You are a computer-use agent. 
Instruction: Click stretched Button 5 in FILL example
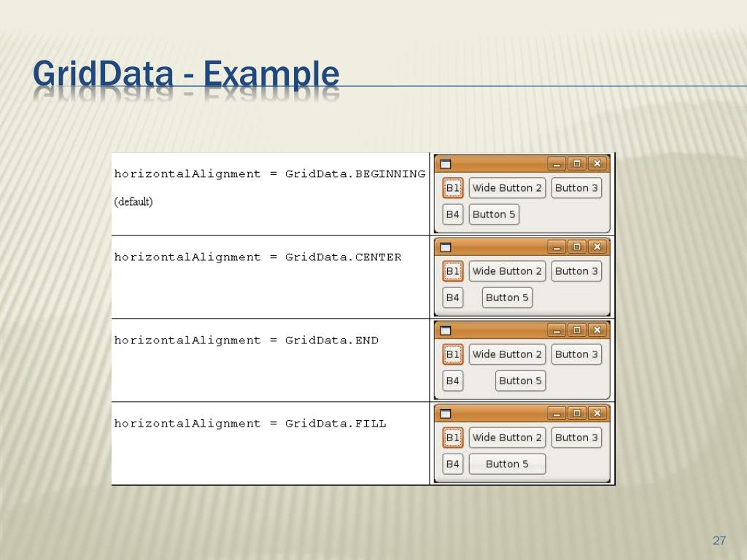(x=507, y=464)
